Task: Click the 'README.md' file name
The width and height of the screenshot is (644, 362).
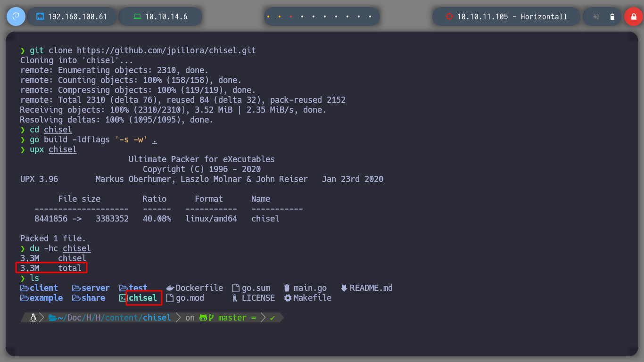Action: [371, 288]
